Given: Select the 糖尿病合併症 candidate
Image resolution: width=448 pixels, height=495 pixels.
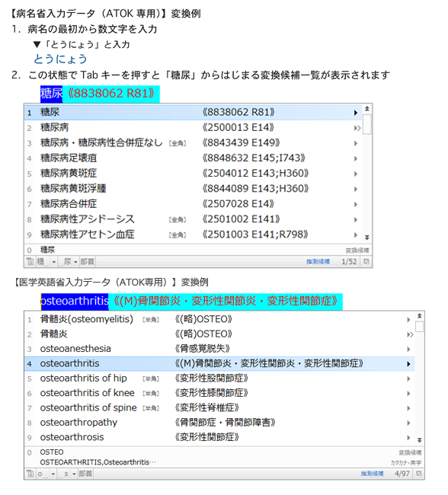Looking at the screenshot, I should click(x=194, y=204).
